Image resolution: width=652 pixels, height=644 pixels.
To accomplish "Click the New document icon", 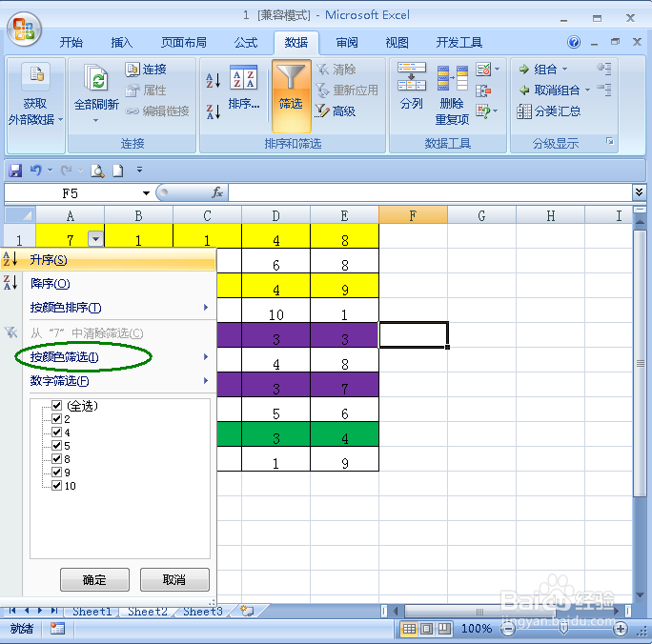I will click(118, 171).
